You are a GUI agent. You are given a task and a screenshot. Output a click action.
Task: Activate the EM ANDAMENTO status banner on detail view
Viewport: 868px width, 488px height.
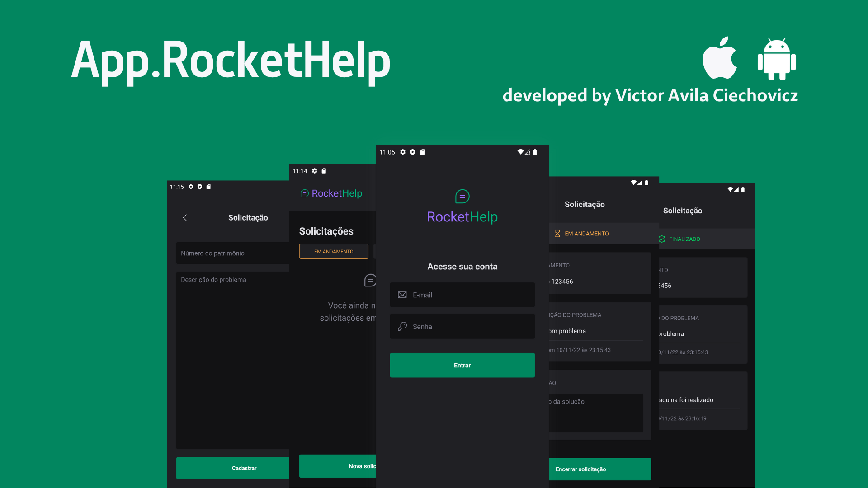point(587,234)
